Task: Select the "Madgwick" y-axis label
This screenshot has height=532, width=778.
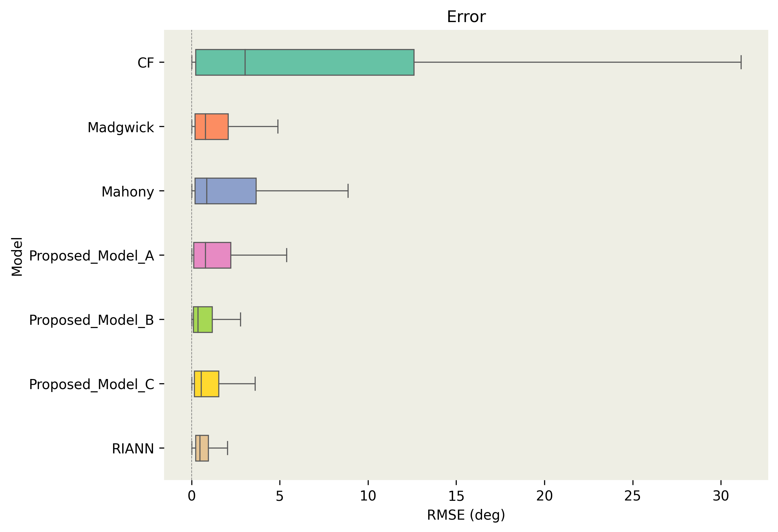Action: (121, 128)
